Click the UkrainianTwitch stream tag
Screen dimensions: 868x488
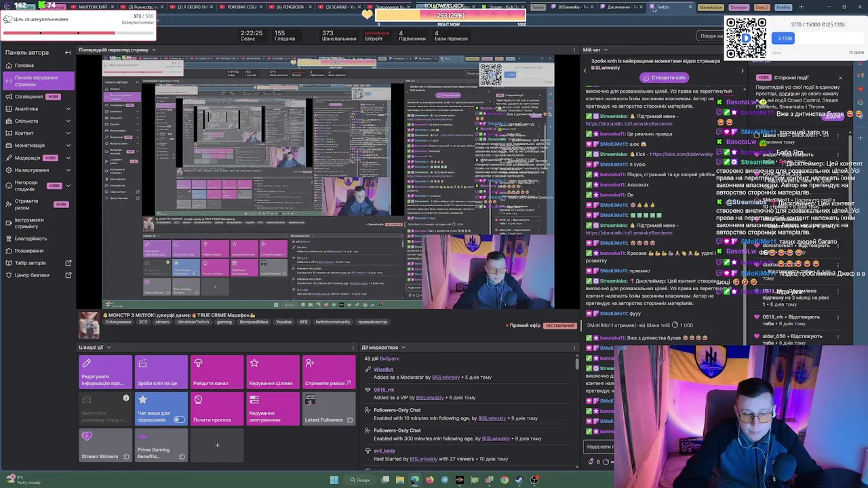(193, 322)
